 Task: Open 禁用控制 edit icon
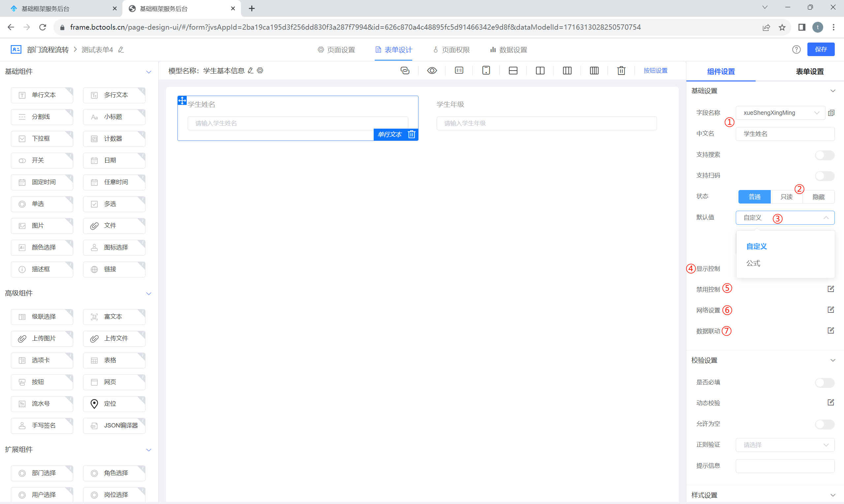(830, 289)
